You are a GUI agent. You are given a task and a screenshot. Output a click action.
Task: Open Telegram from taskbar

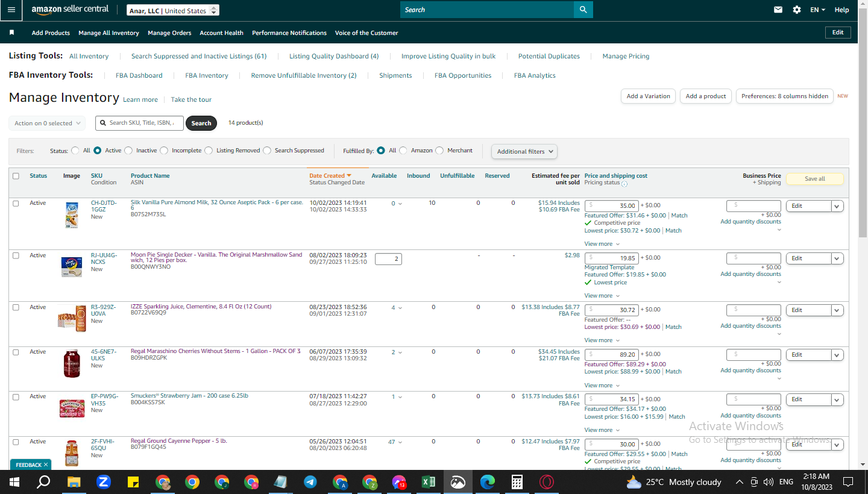click(x=310, y=482)
